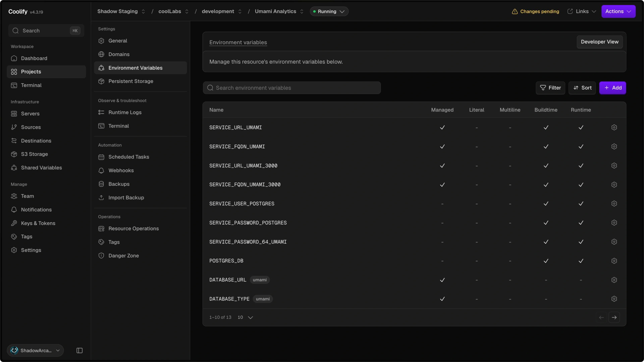Go to previous page of variables
The height and width of the screenshot is (362, 644).
[x=601, y=317]
